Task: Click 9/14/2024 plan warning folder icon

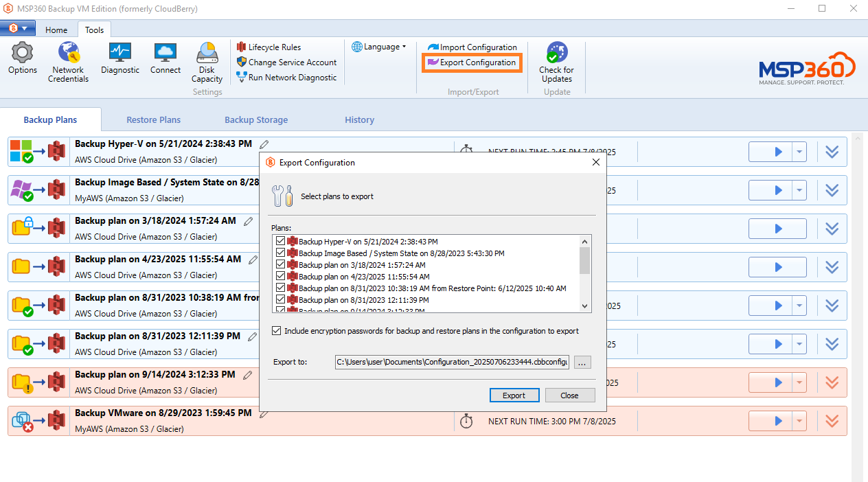Action: pos(22,382)
